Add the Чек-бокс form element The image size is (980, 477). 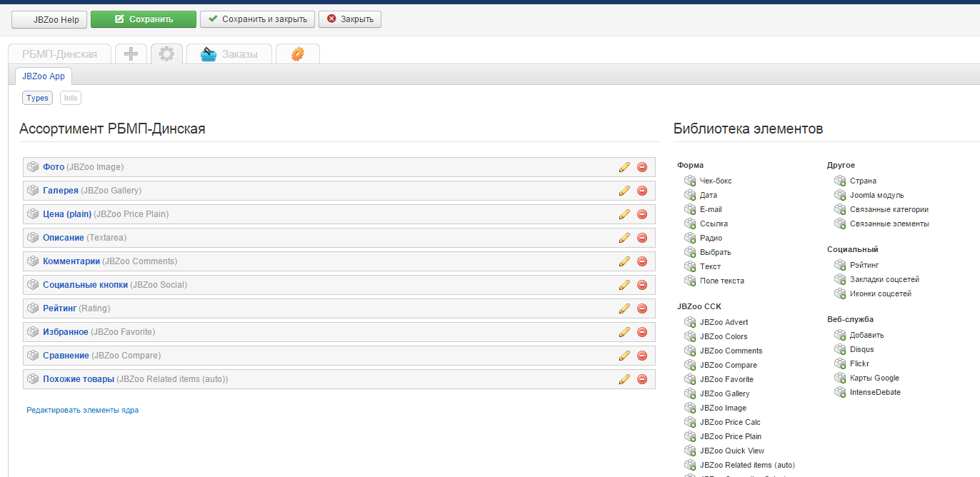[690, 181]
